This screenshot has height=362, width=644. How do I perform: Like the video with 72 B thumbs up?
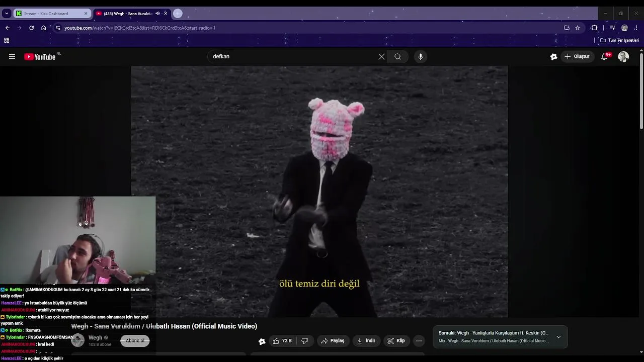[x=282, y=341]
